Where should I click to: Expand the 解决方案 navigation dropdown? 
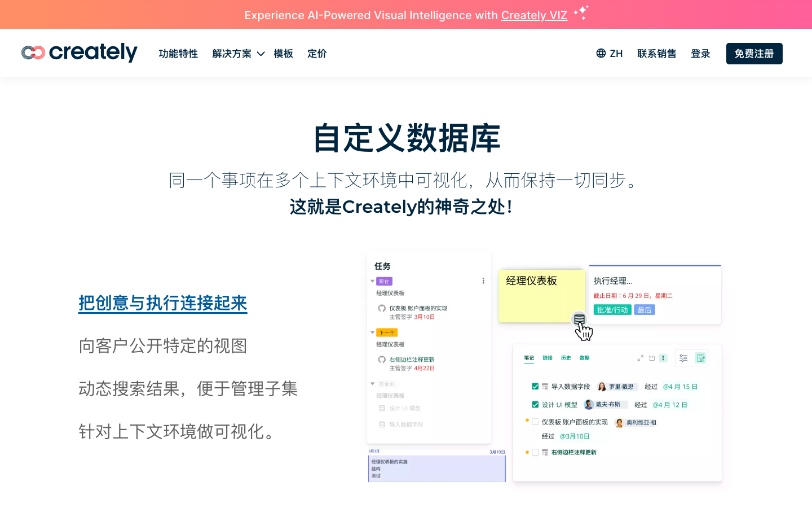(x=237, y=54)
